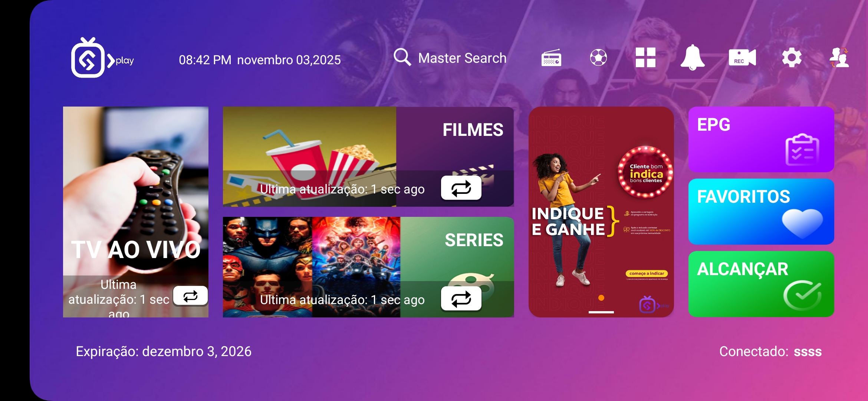The width and height of the screenshot is (868, 401).
Task: Click the Master Search magnifier icon
Action: click(x=402, y=57)
